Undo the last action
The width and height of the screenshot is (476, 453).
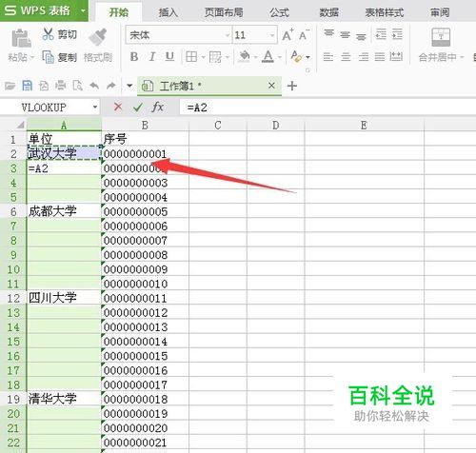click(x=94, y=86)
